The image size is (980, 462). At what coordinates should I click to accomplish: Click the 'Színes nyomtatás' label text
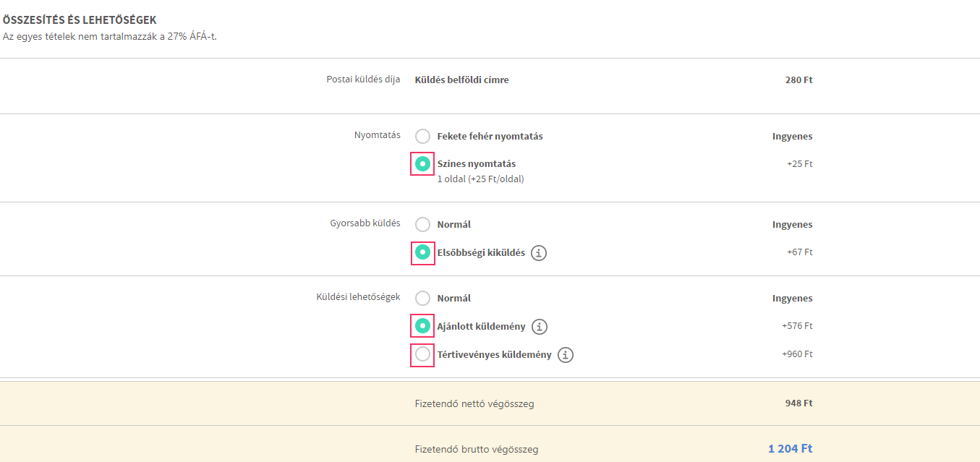pyautogui.click(x=476, y=164)
